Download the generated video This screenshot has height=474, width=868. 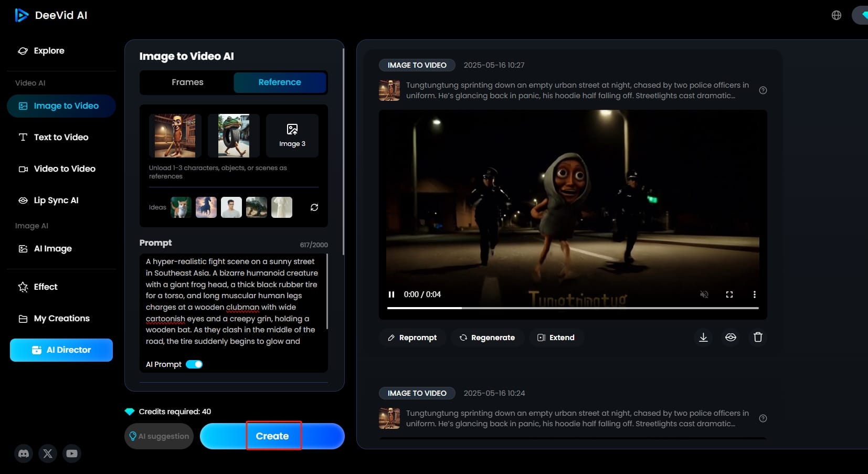coord(704,338)
